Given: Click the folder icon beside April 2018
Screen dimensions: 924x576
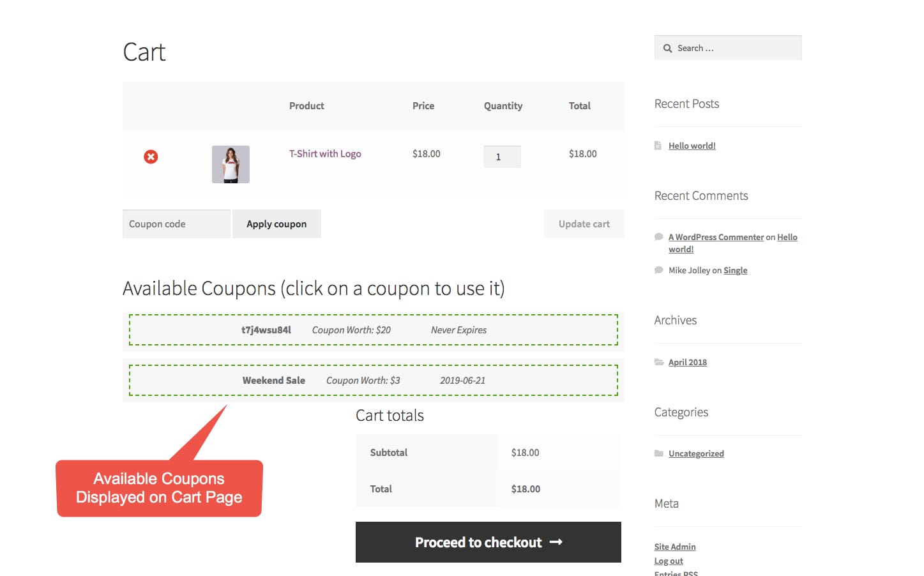Looking at the screenshot, I should 658,362.
